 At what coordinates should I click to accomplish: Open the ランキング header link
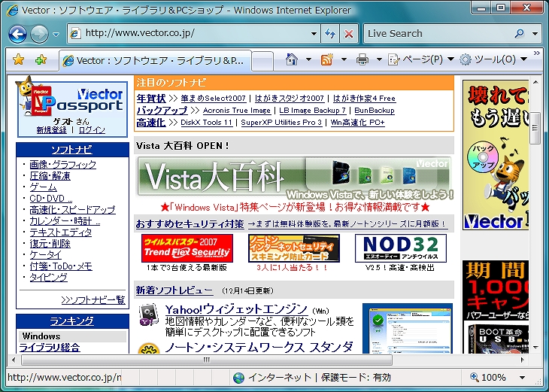point(71,321)
